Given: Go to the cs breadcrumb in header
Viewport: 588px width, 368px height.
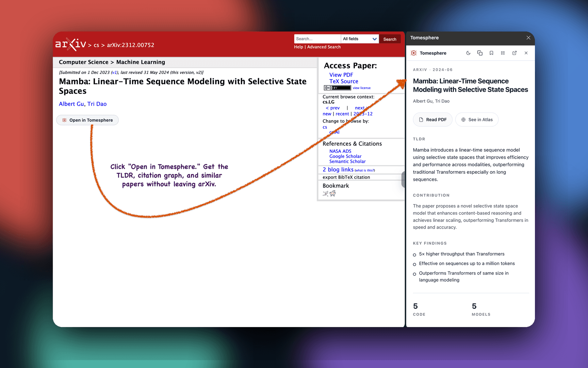Looking at the screenshot, I should click(x=96, y=45).
